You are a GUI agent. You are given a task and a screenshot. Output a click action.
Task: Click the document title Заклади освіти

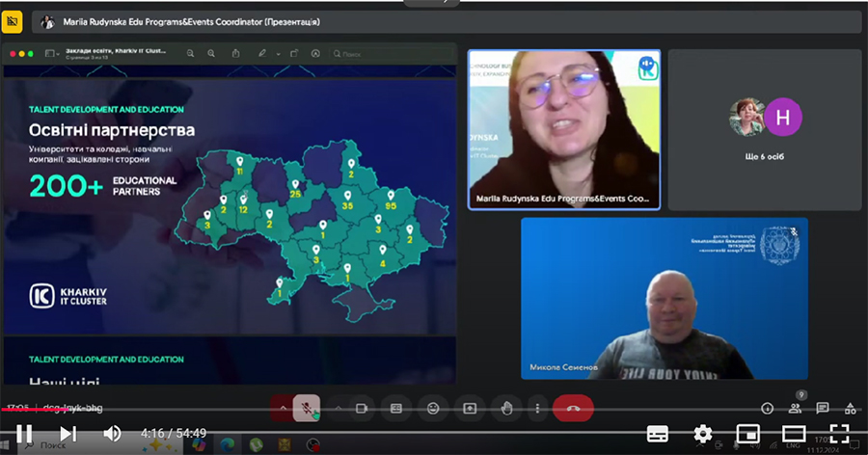coord(115,51)
